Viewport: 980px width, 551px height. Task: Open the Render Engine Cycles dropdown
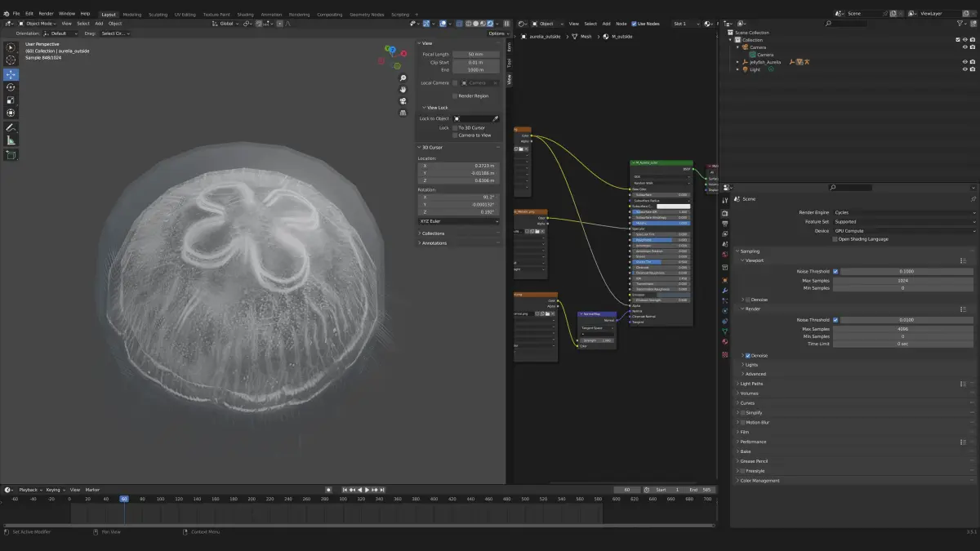coord(904,212)
